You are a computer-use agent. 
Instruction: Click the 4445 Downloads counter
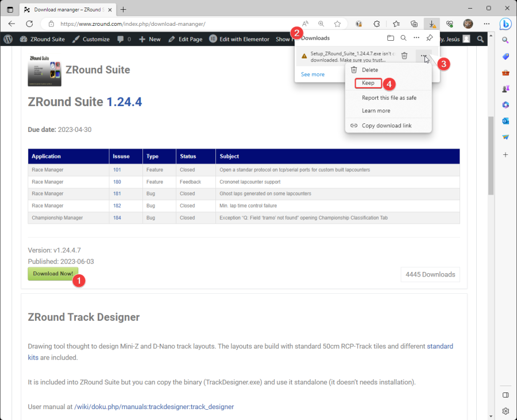430,274
